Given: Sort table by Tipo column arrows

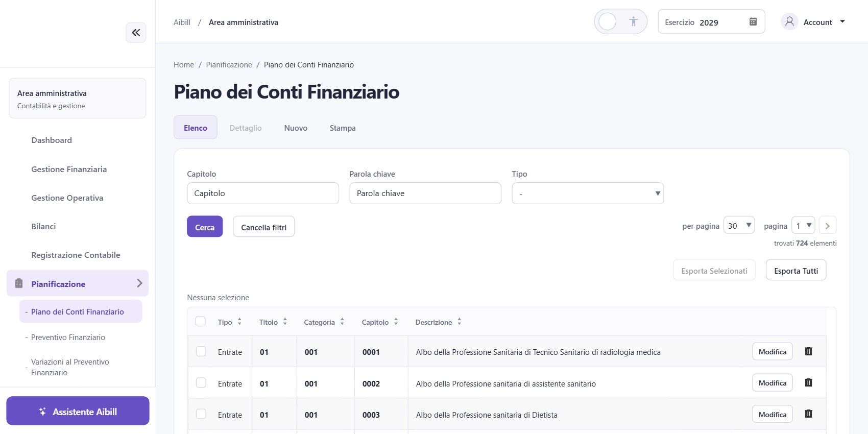Looking at the screenshot, I should (239, 322).
